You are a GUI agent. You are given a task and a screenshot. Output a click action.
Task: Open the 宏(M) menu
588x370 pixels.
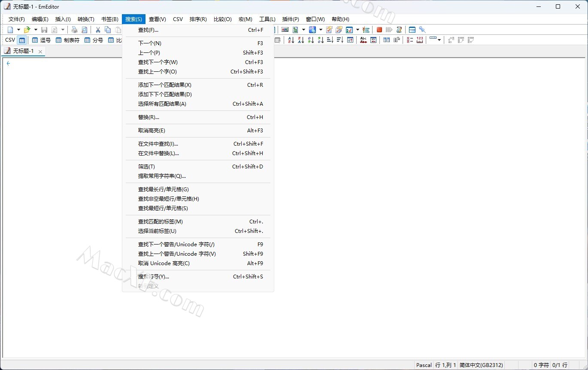246,19
